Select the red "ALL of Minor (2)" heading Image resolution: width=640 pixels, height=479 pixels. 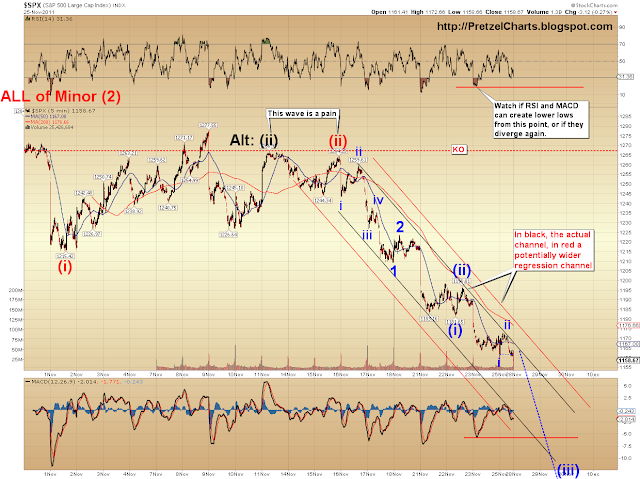(x=60, y=96)
